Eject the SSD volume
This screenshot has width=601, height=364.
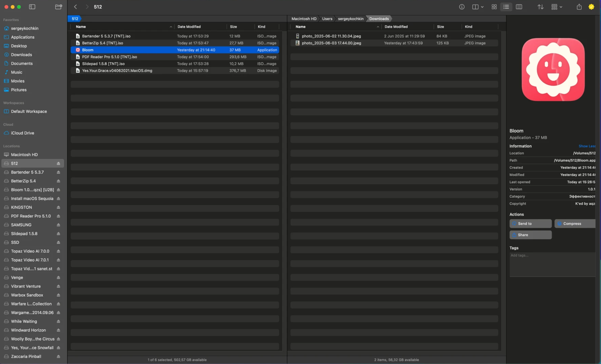[59, 243]
